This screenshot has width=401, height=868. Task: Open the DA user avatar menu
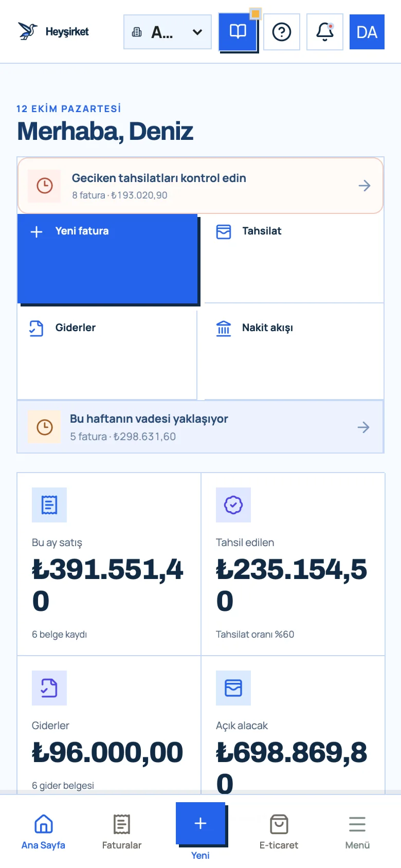tap(367, 32)
